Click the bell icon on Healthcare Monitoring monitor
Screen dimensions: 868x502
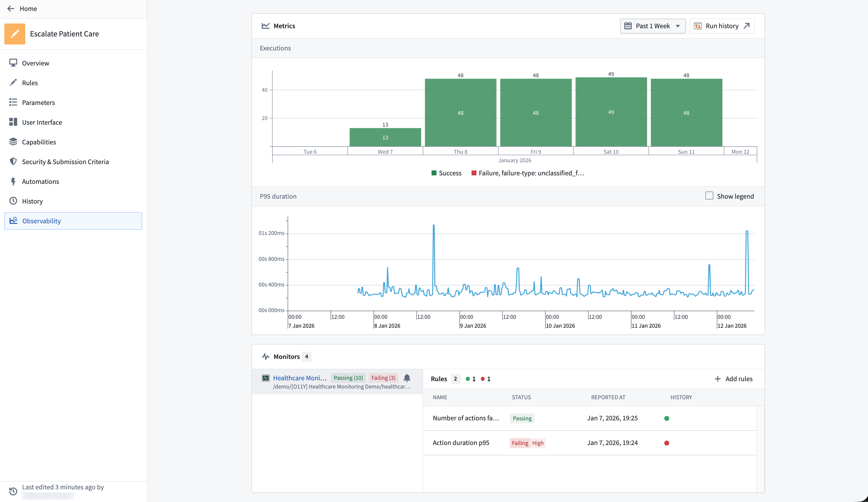407,378
